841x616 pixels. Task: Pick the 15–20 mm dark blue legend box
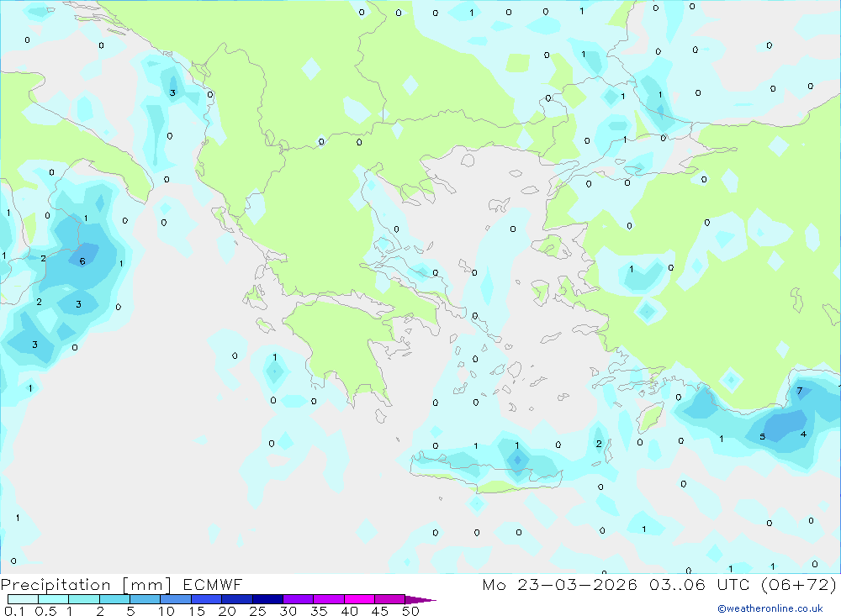tap(207, 599)
